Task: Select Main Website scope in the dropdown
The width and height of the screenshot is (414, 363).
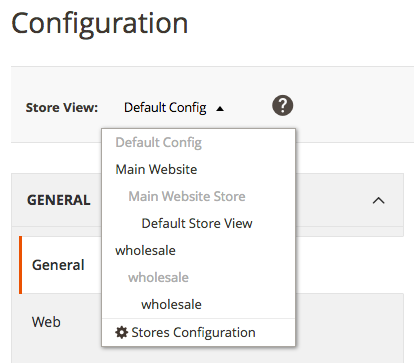Action: click(156, 169)
